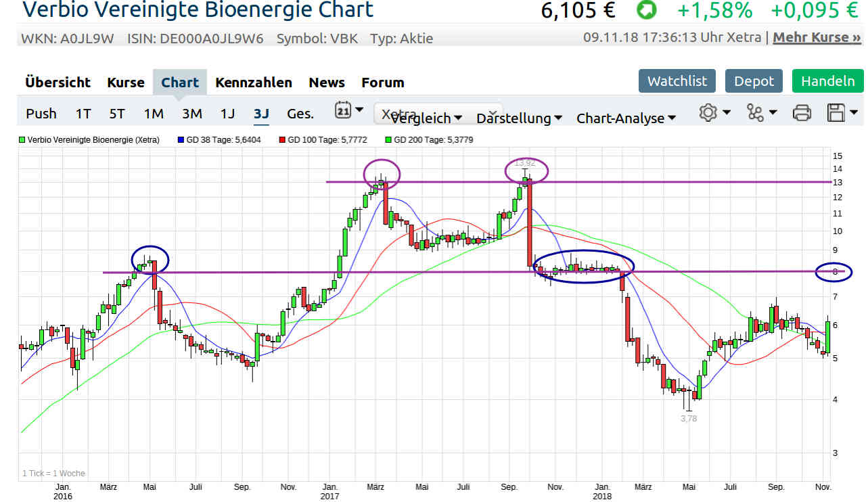Click the green trend arrow icon beside price
The width and height of the screenshot is (868, 502).
click(645, 10)
